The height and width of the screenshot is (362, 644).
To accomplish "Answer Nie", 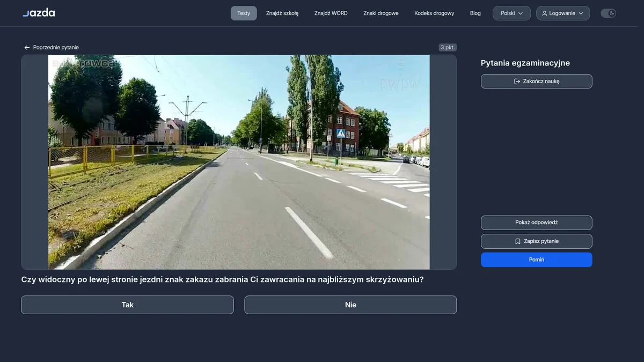I will (x=350, y=305).
